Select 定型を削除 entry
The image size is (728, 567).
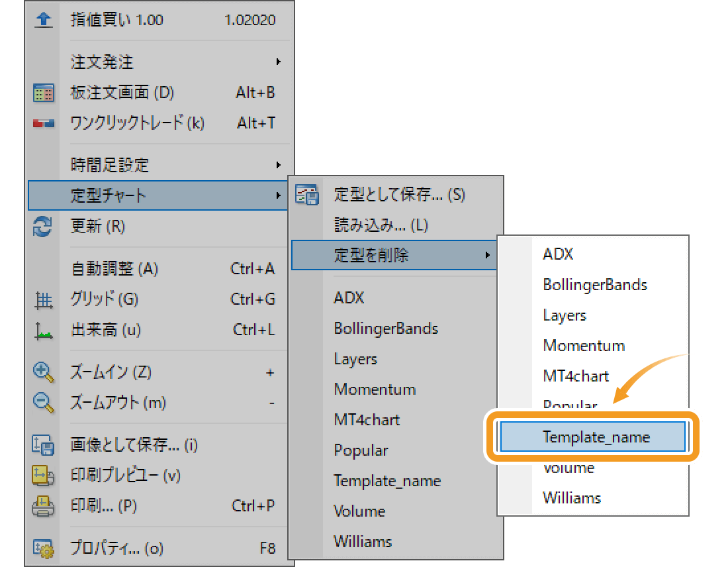(x=394, y=254)
